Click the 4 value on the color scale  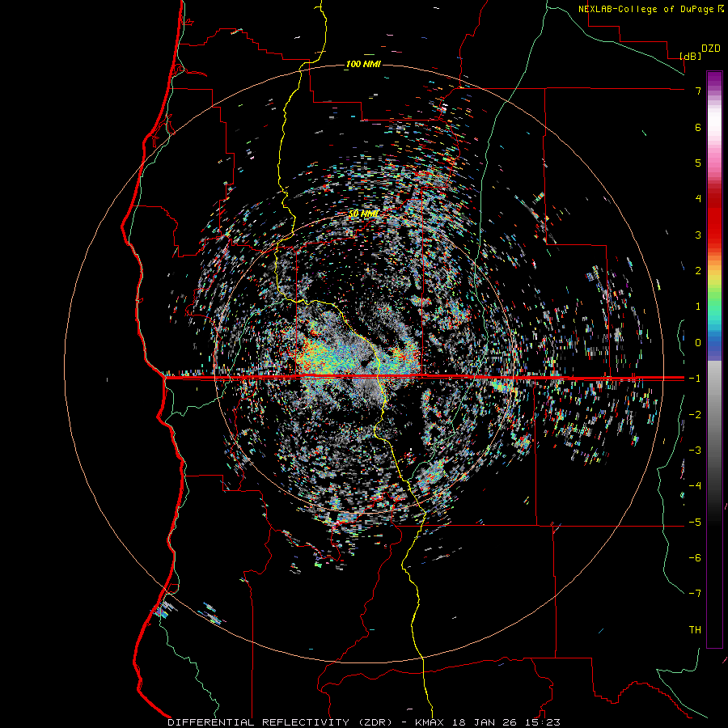698,199
